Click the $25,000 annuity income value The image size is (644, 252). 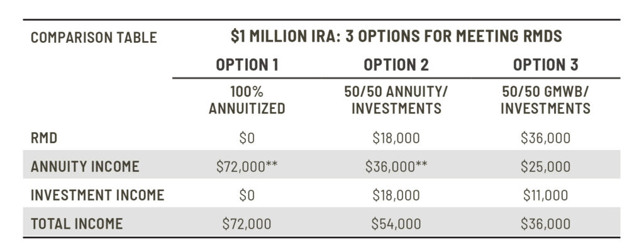(x=545, y=167)
